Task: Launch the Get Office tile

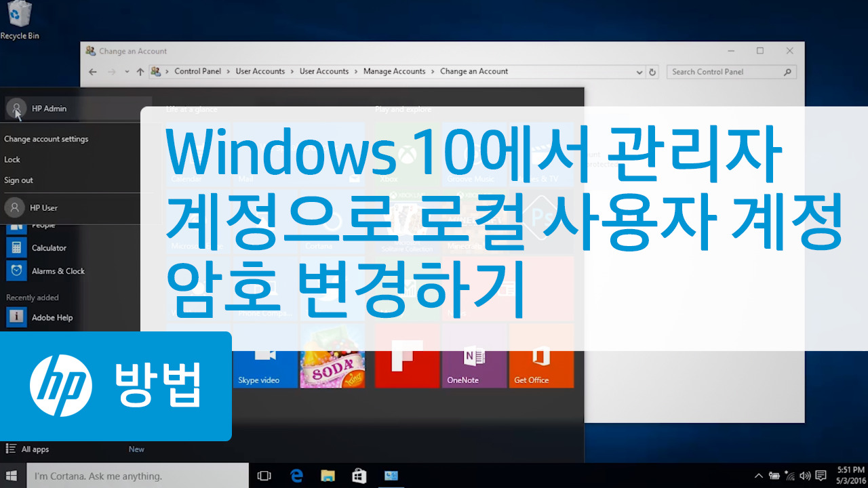Action: pos(541,355)
